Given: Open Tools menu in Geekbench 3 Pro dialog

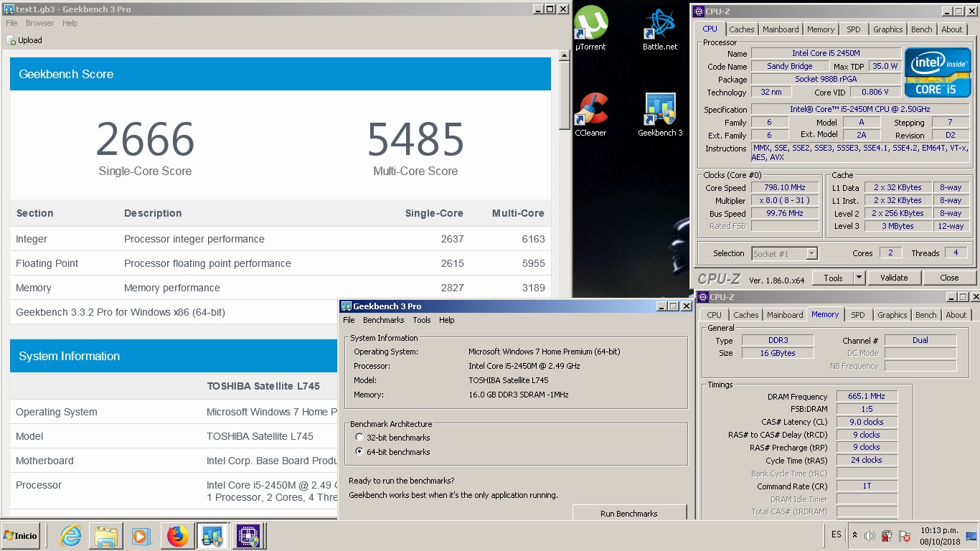Looking at the screenshot, I should pos(422,320).
